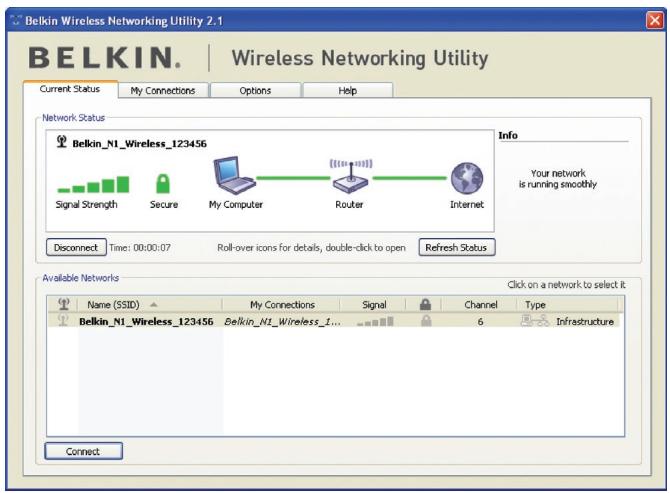The image size is (670, 493).
Task: Click the green Secure padlock icon
Action: point(163,184)
